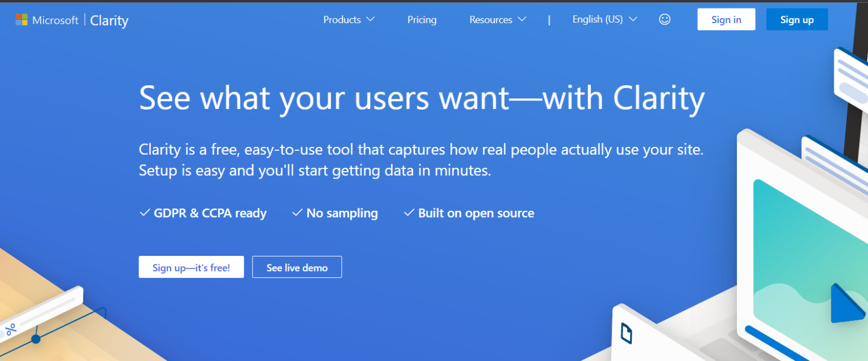868x361 pixels.
Task: Click the Clarity brand name link
Action: 109,21
